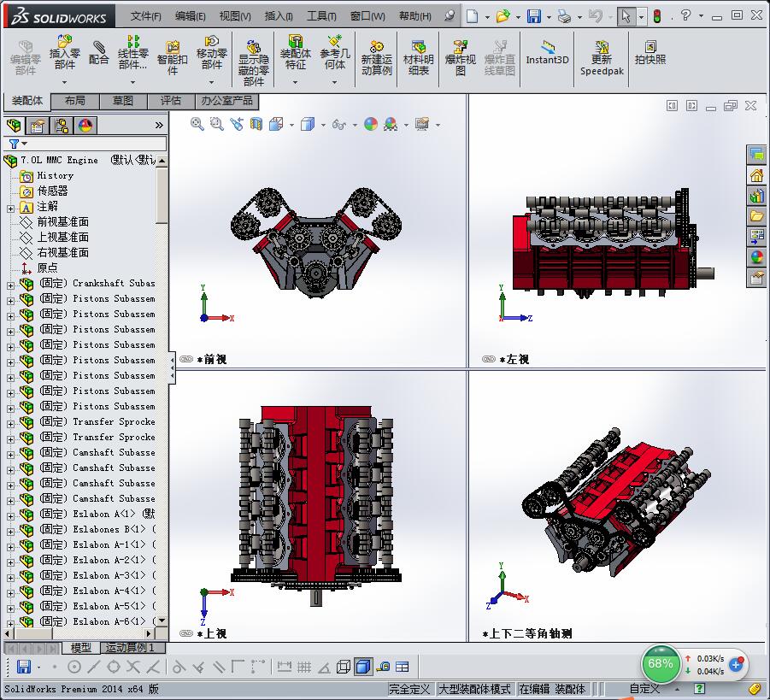Click Rebuild traffic light icon

pos(657,16)
